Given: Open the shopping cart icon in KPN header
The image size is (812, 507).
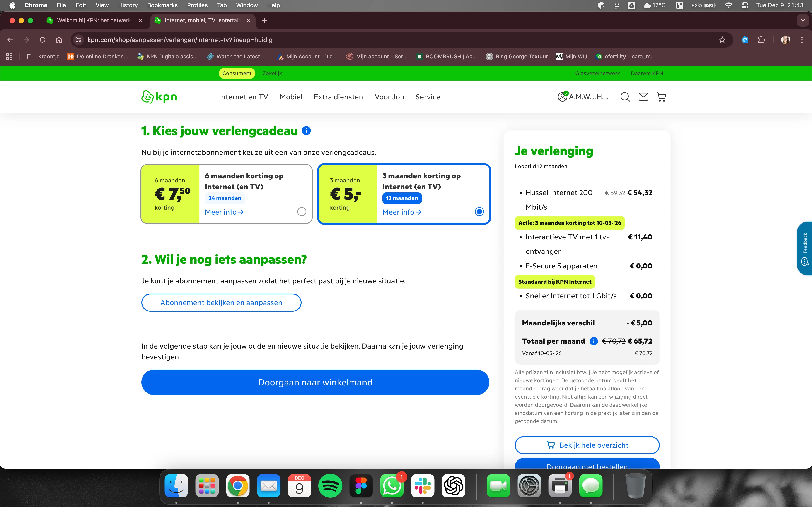Looking at the screenshot, I should [661, 97].
